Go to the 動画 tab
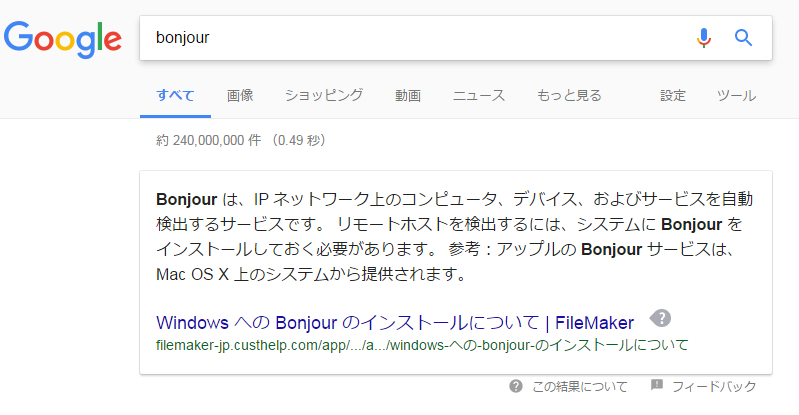Viewport: 799px width, 415px height. point(408,95)
